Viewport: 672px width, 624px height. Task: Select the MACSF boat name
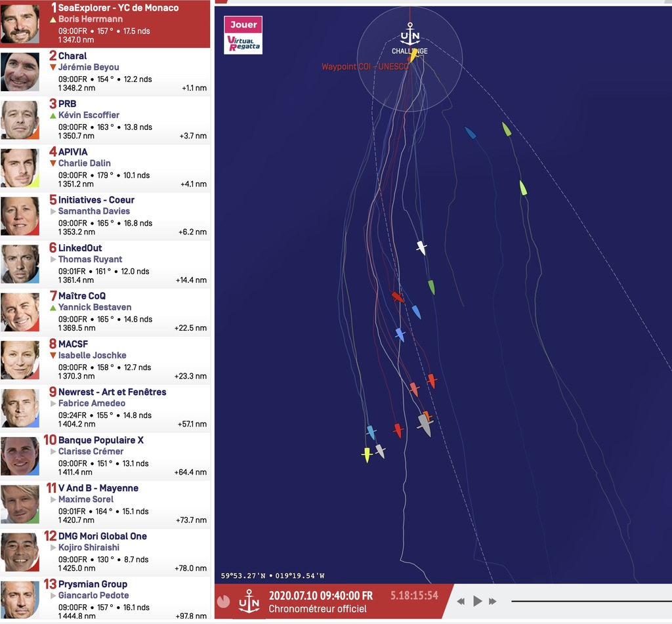tap(73, 344)
